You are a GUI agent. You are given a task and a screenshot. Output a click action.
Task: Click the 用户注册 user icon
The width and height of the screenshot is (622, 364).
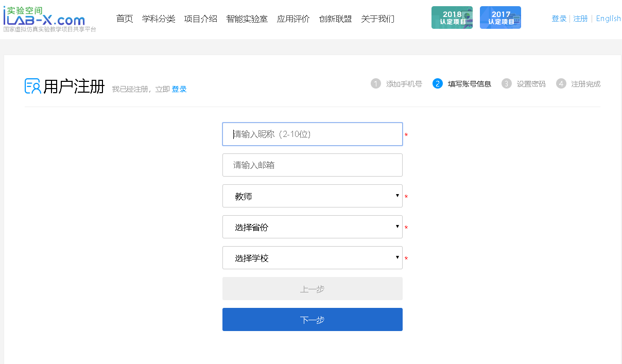pyautogui.click(x=32, y=86)
